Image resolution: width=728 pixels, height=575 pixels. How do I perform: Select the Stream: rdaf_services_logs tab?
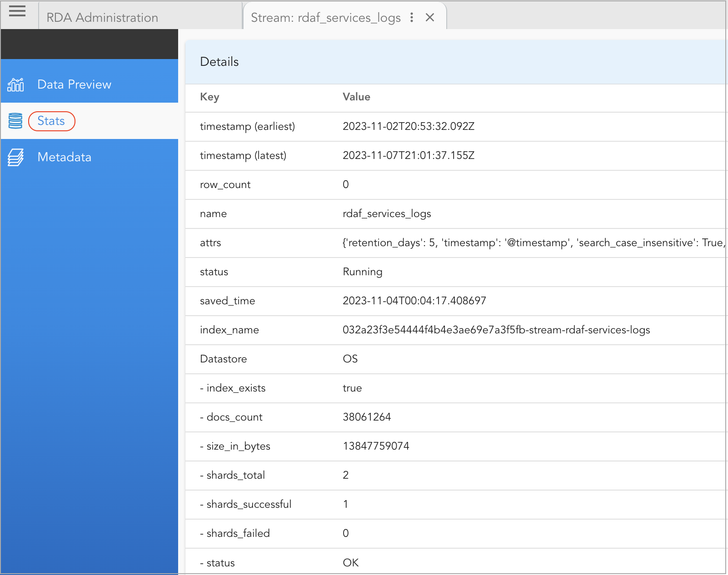pyautogui.click(x=326, y=17)
